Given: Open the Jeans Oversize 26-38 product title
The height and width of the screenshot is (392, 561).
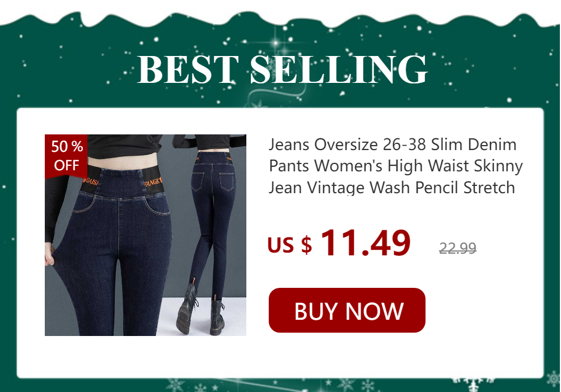Looking at the screenshot, I should (395, 166).
